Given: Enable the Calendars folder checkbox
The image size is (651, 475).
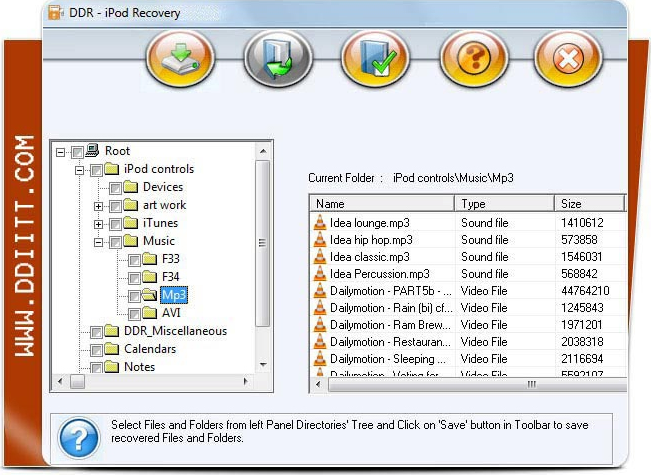Looking at the screenshot, I should click(97, 350).
